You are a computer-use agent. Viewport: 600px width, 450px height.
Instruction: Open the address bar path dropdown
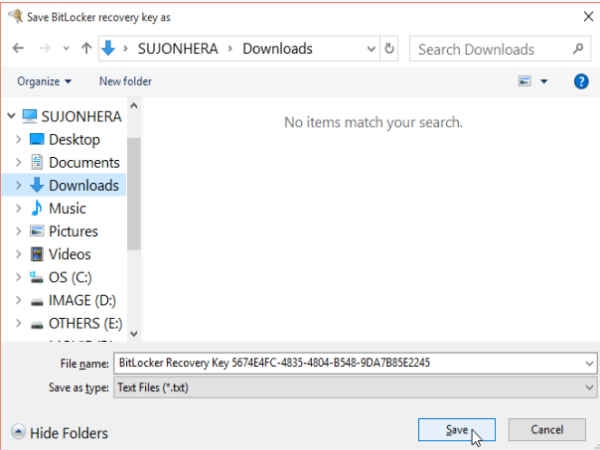(x=371, y=49)
